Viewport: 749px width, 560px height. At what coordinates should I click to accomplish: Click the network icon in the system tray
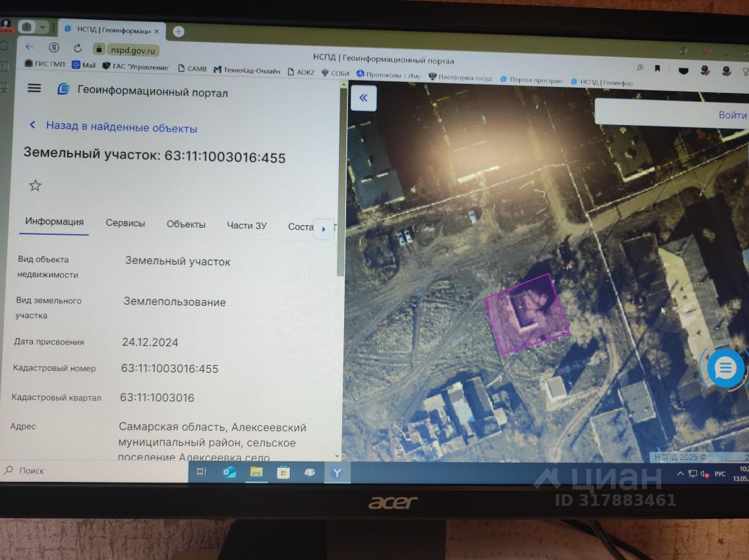click(693, 474)
